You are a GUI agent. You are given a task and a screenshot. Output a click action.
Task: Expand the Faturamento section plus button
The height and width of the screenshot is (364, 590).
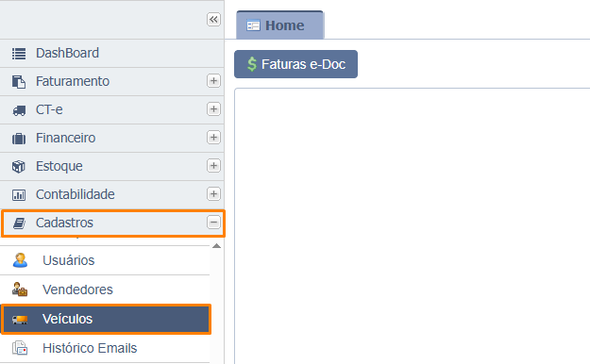pyautogui.click(x=213, y=81)
